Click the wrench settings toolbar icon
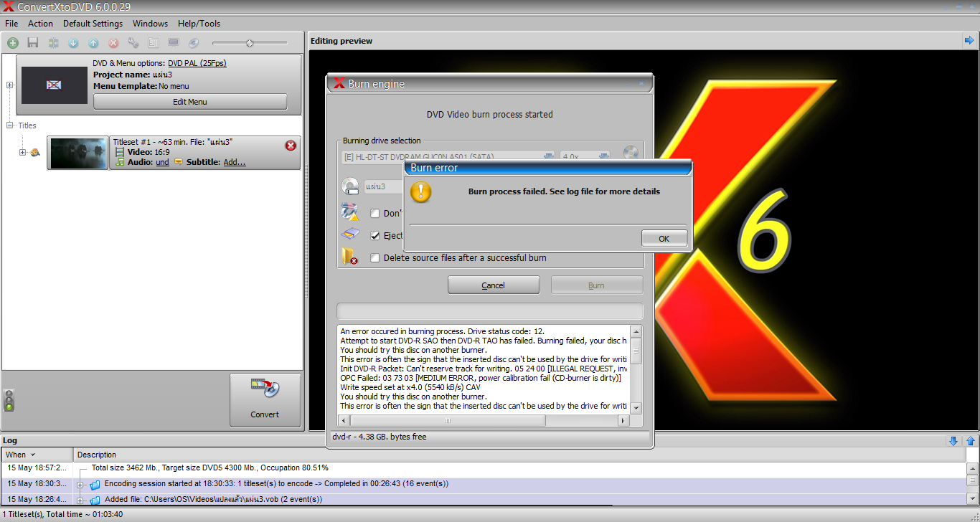 [133, 43]
